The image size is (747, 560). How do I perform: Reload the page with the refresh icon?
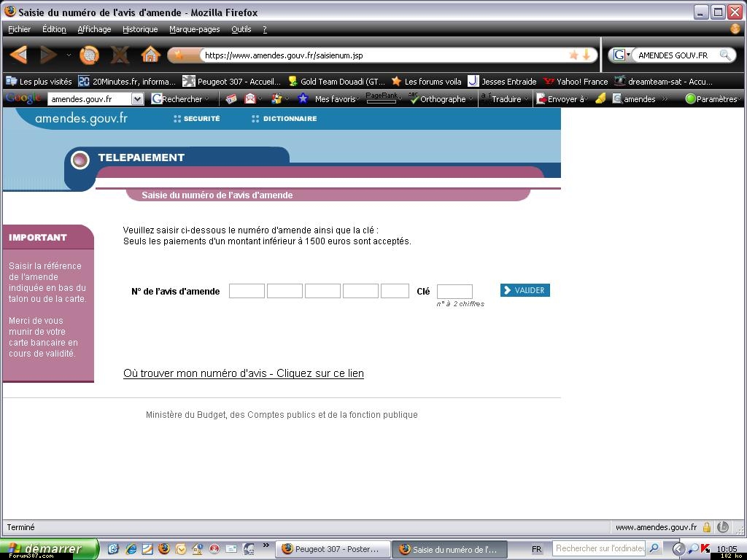pyautogui.click(x=89, y=55)
